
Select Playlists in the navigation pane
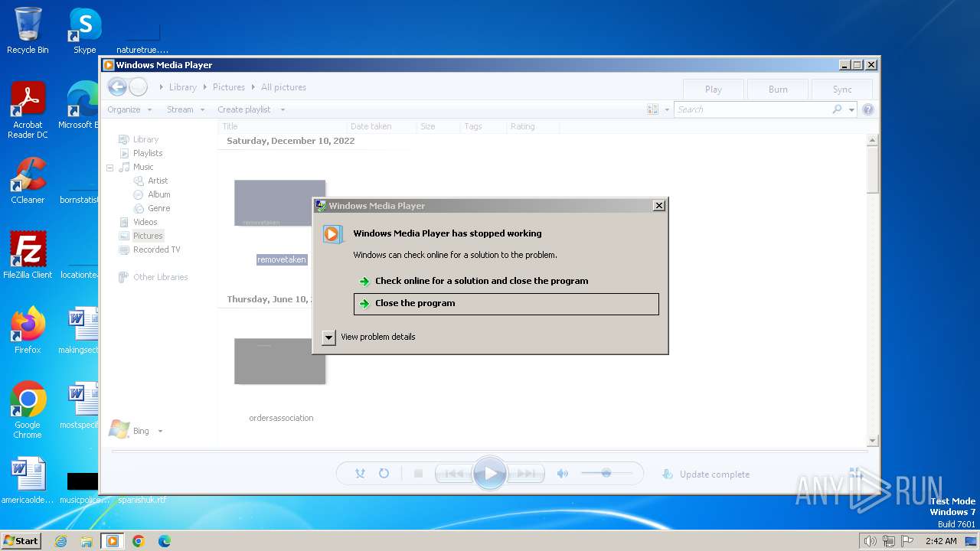pyautogui.click(x=148, y=153)
